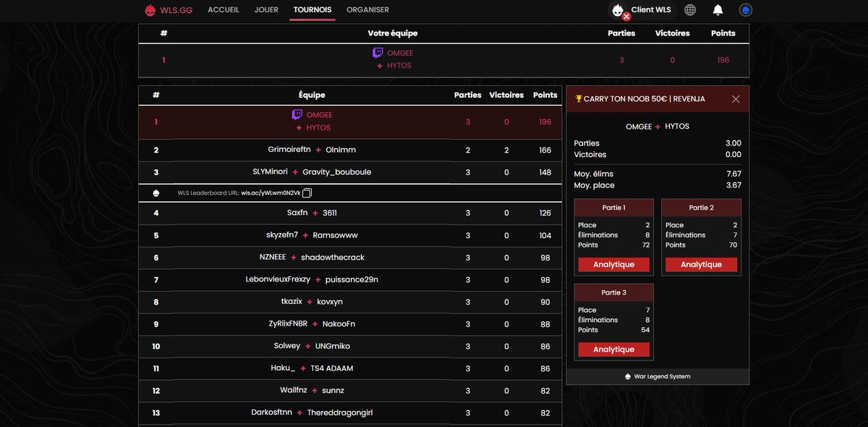Image resolution: width=868 pixels, height=427 pixels.
Task: Click the Partie 2 card header
Action: click(701, 208)
